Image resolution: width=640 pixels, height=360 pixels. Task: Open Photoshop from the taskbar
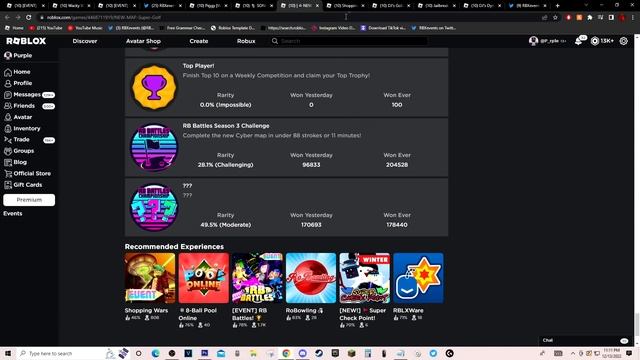[x=204, y=353]
